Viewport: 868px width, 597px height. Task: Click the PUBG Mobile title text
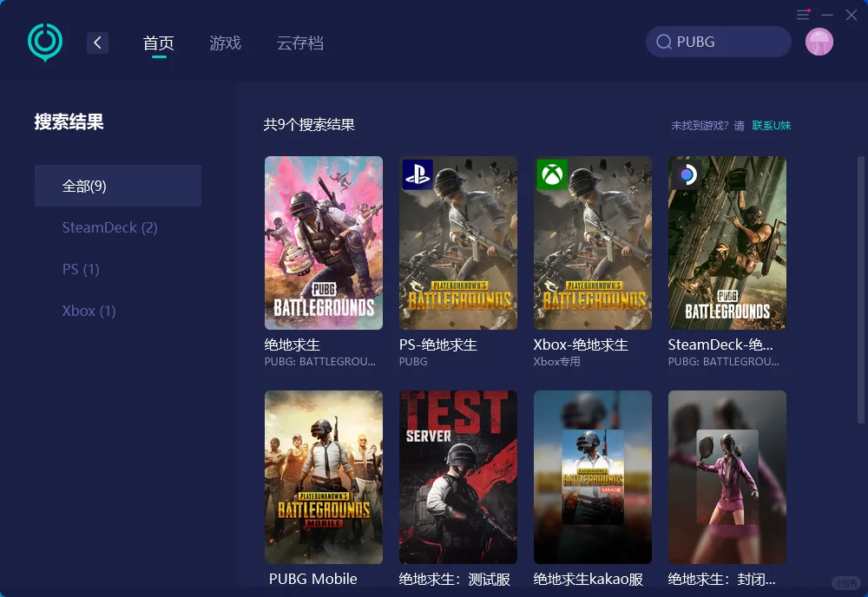coord(312,579)
